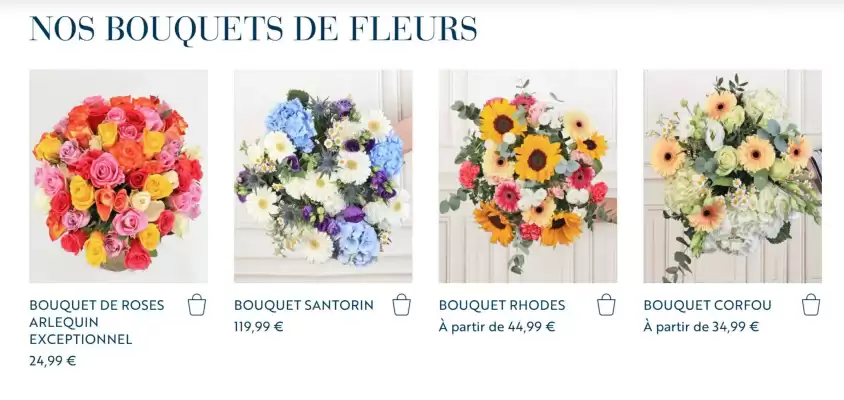
Task: Click the 'Nos bouquets de fleurs' heading
Action: click(253, 28)
